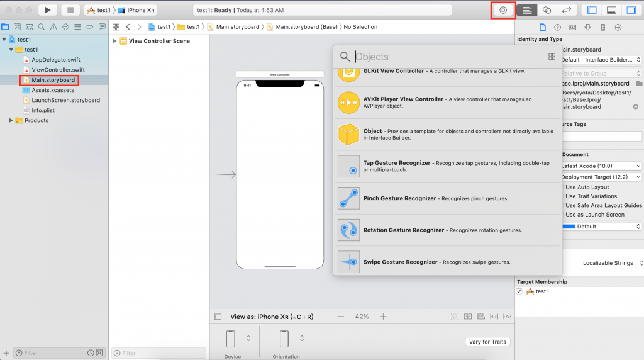Toggle test1 target membership checkbox
This screenshot has width=644, height=360.
[x=519, y=291]
